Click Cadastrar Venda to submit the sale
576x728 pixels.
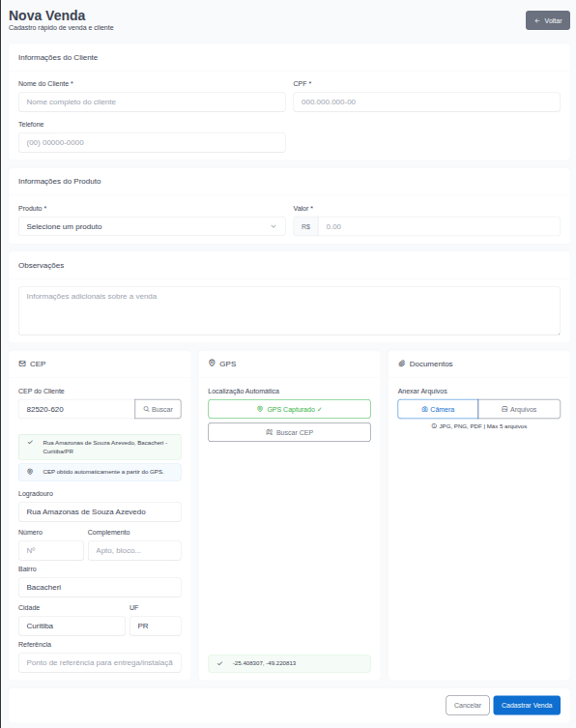(x=527, y=705)
